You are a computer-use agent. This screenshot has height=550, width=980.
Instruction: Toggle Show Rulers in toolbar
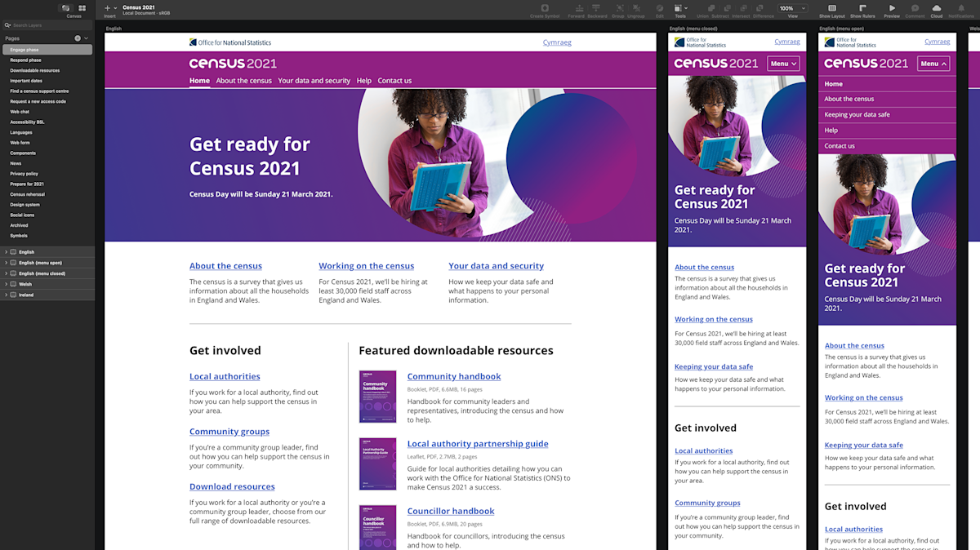(x=862, y=10)
